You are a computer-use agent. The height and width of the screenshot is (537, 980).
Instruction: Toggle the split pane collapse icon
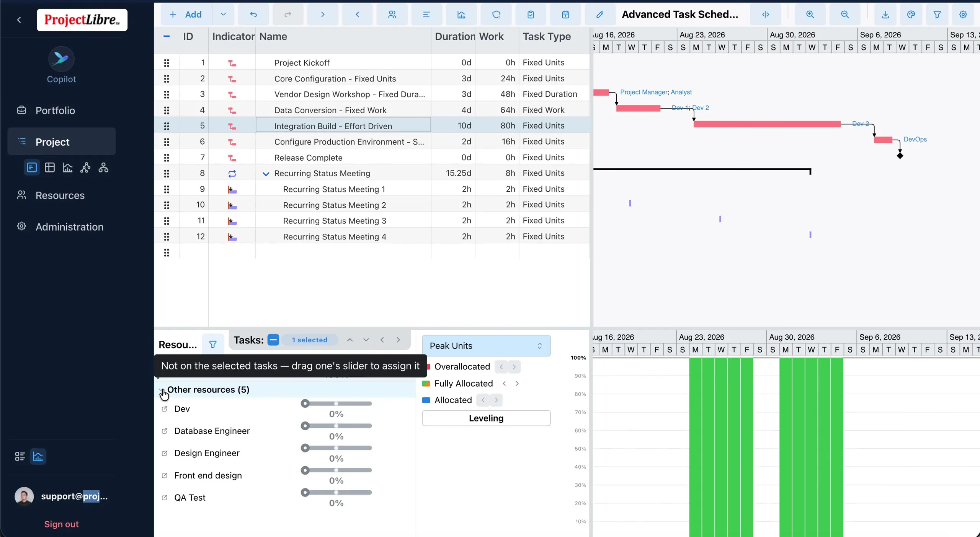point(766,15)
